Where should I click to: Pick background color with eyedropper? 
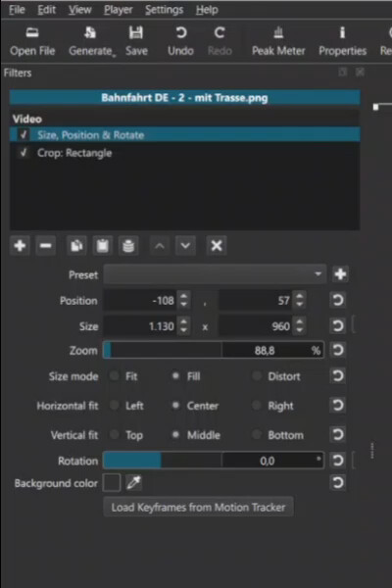(x=133, y=482)
